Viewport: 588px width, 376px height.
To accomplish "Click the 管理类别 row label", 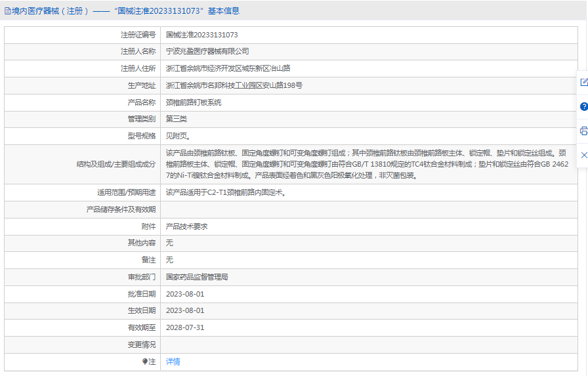I will click(x=141, y=119).
